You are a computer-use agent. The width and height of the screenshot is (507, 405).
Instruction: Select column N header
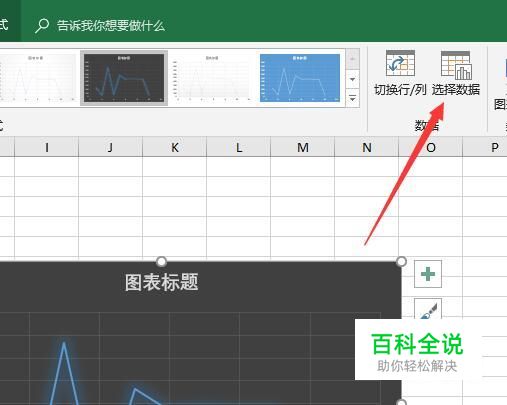click(x=366, y=147)
